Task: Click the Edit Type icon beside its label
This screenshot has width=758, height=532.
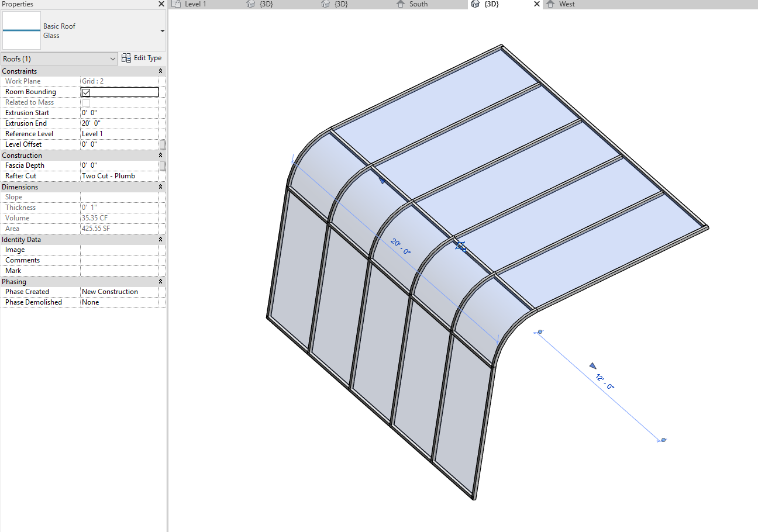Action: [x=126, y=58]
